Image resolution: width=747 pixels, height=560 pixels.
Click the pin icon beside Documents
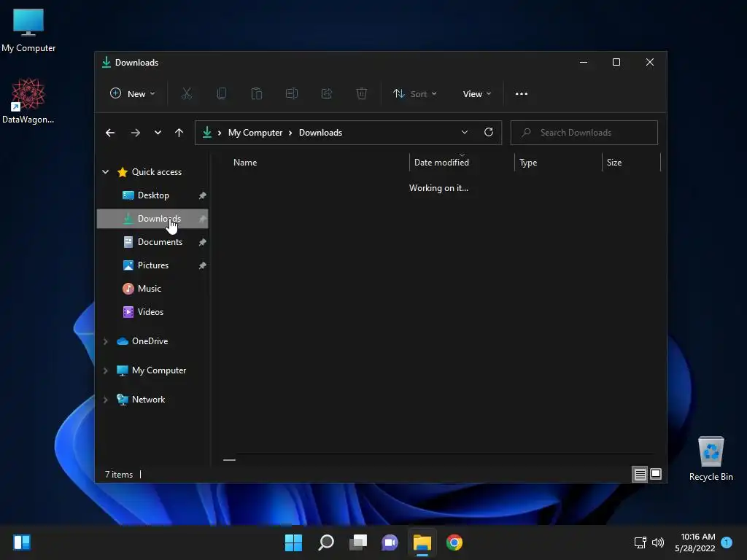(x=203, y=242)
